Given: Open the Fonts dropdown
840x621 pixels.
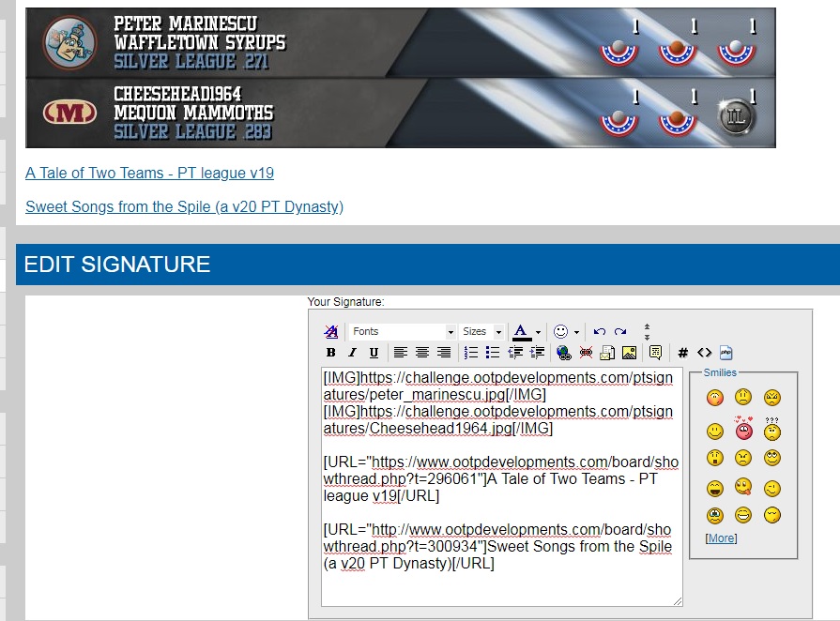Looking at the screenshot, I should (x=403, y=332).
